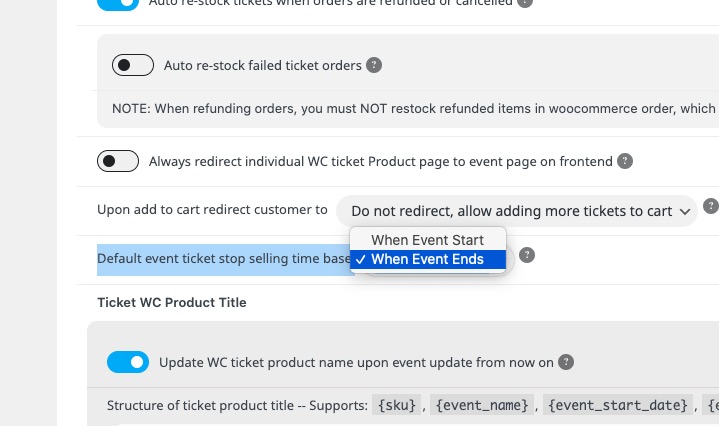Screen dimensions: 719x426
Task: Click NOTE text about refunding orders
Action: (x=415, y=109)
